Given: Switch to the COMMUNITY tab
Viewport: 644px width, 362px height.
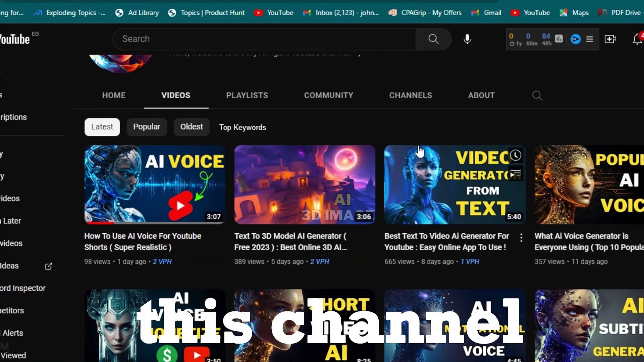Looking at the screenshot, I should click(x=328, y=96).
